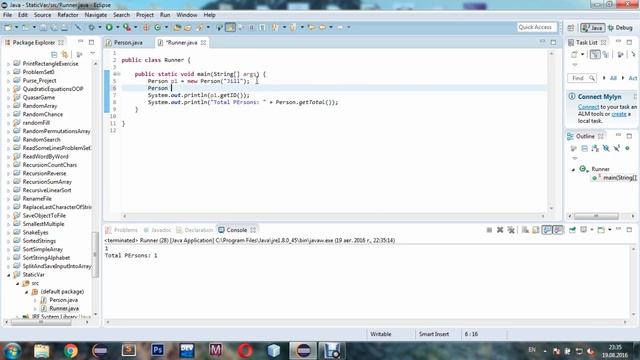Open the Open Console dropdown arrow
The image size is (640, 360).
(610, 230)
